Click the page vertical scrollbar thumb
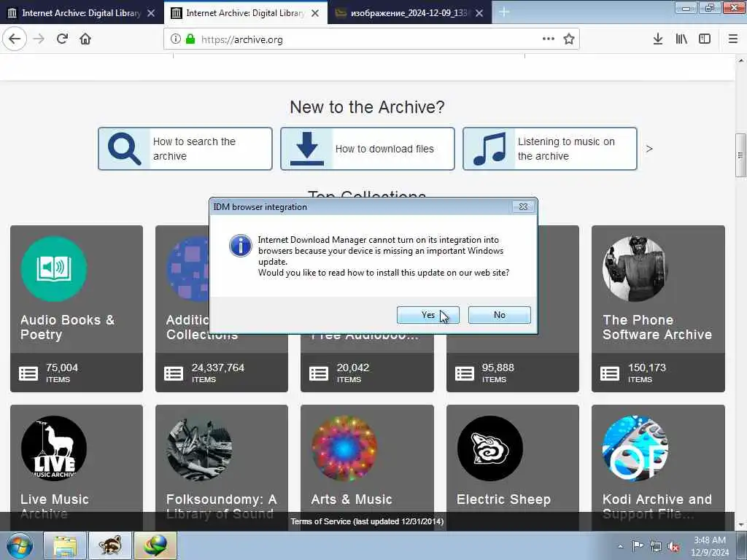This screenshot has width=747, height=560. coord(740,155)
